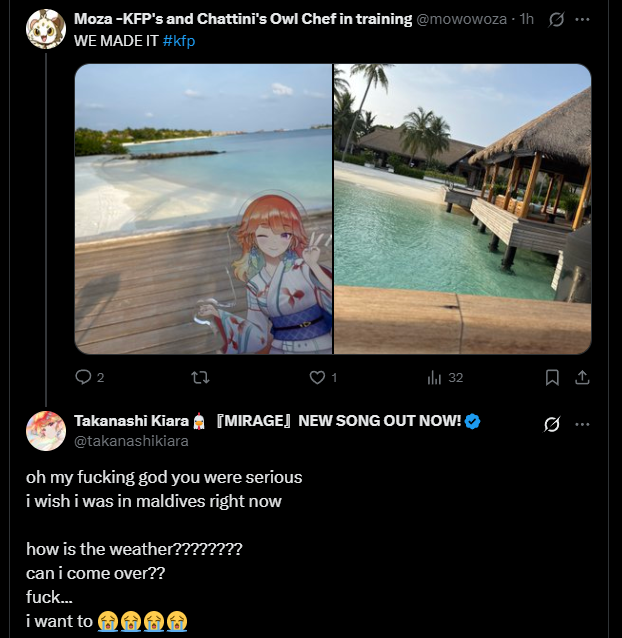622x638 pixels.
Task: Share Moza's tweet
Action: [x=582, y=377]
